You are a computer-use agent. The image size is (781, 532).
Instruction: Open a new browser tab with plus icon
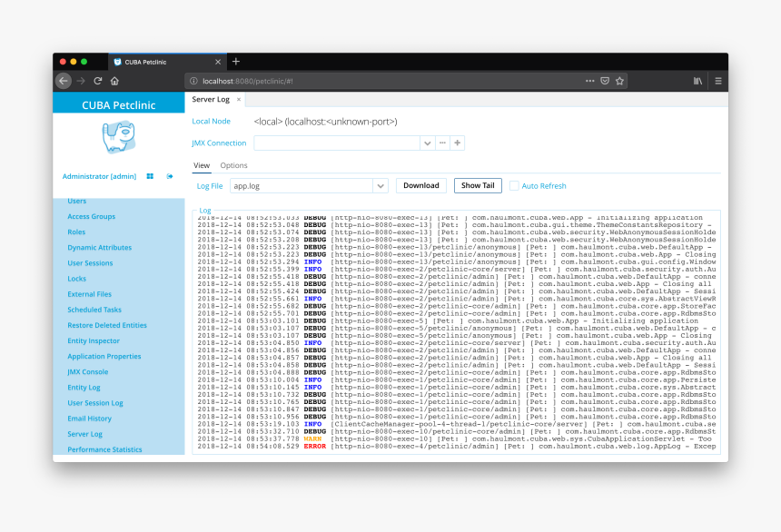click(x=236, y=61)
